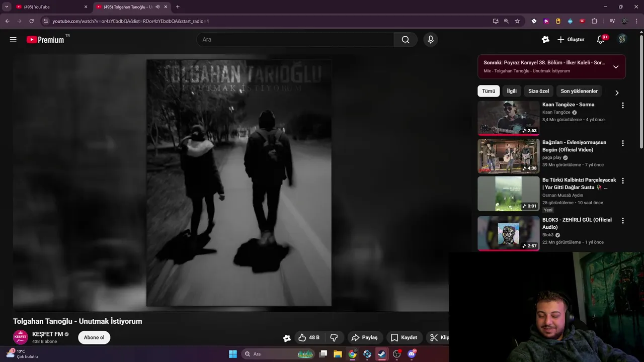The height and width of the screenshot is (362, 644).
Task: Open the KEŞFET FM channel avatar
Action: [x=21, y=337]
